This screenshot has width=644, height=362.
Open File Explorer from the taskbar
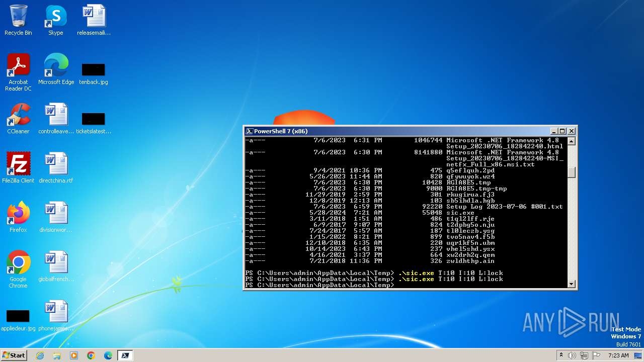pyautogui.click(x=57, y=355)
